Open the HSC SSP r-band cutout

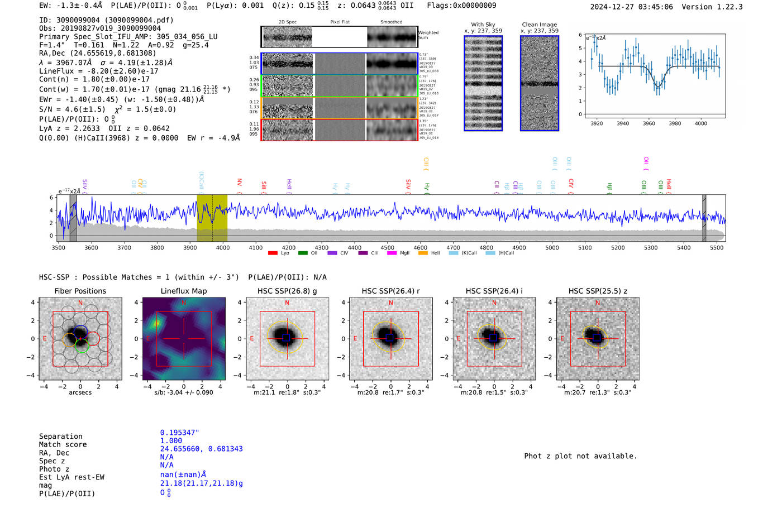pos(390,338)
